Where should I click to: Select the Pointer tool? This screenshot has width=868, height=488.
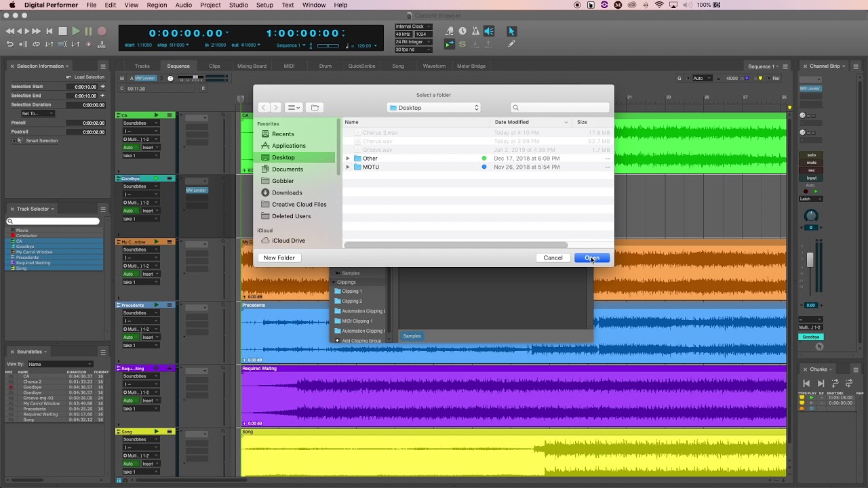click(511, 31)
